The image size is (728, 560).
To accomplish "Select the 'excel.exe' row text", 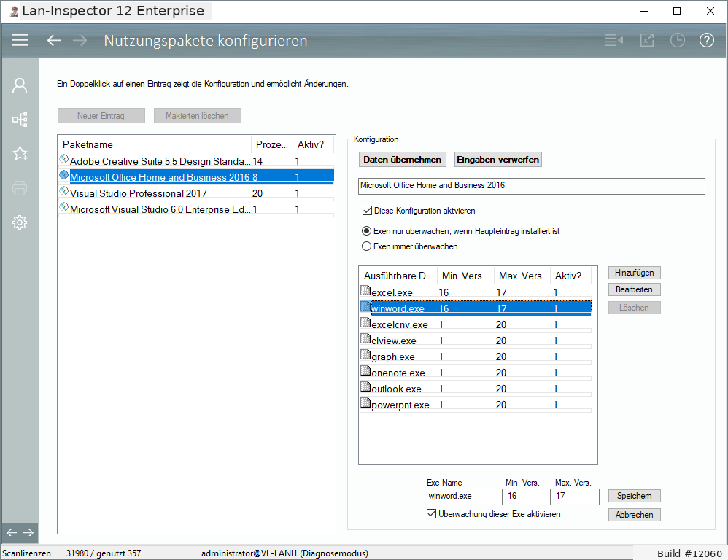I will pyautogui.click(x=392, y=292).
